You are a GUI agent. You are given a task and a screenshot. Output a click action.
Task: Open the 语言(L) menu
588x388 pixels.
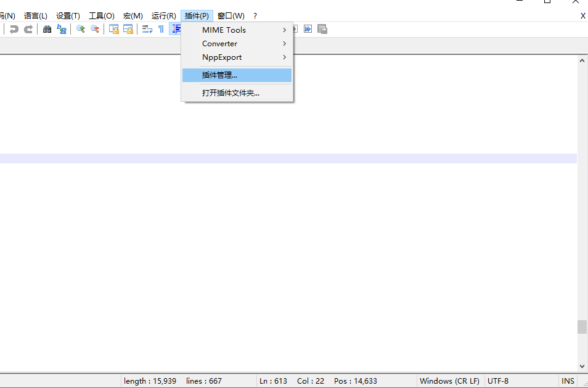pyautogui.click(x=36, y=16)
